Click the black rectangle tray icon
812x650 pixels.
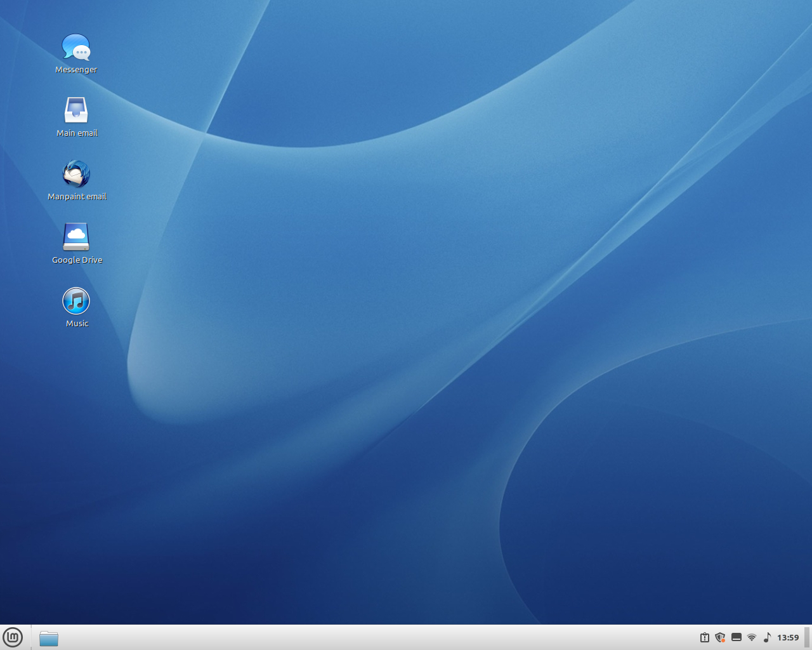click(x=737, y=637)
